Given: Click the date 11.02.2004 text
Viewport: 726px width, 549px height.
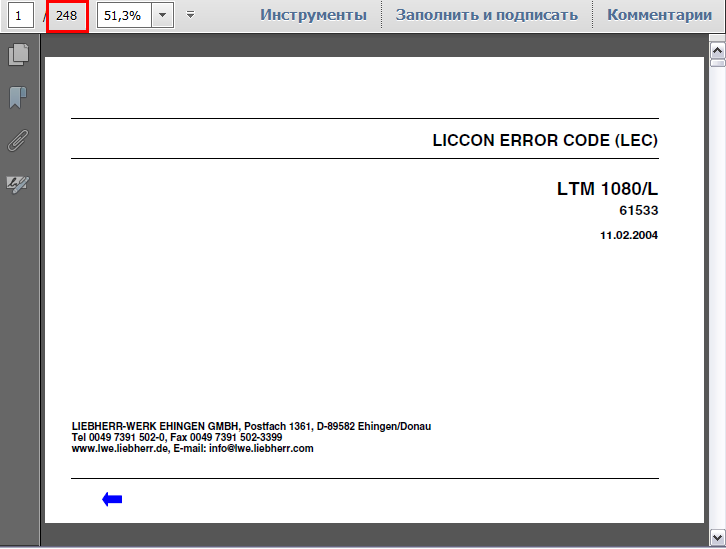Looking at the screenshot, I should pos(629,235).
